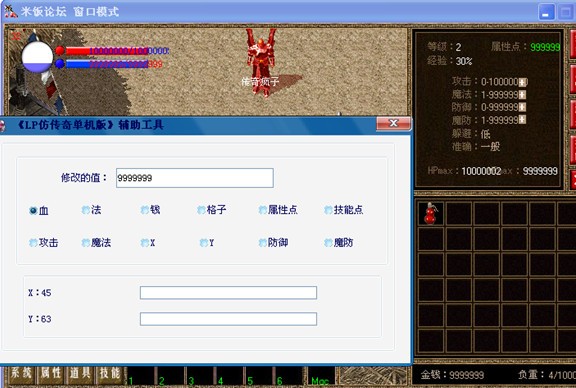Click quick slot 5 in hotbar
The width and height of the screenshot is (576, 388).
pos(259,376)
